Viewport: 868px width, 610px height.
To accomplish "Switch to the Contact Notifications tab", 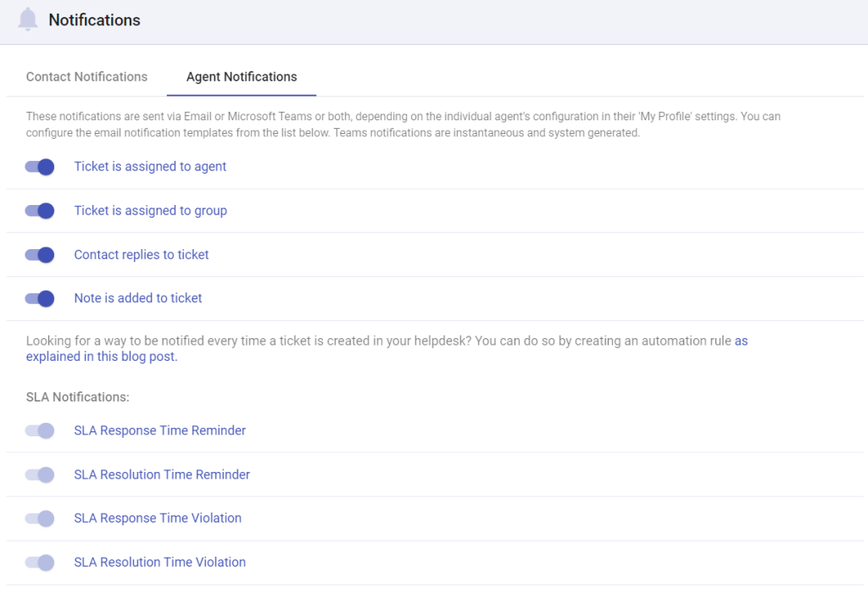I will (86, 76).
